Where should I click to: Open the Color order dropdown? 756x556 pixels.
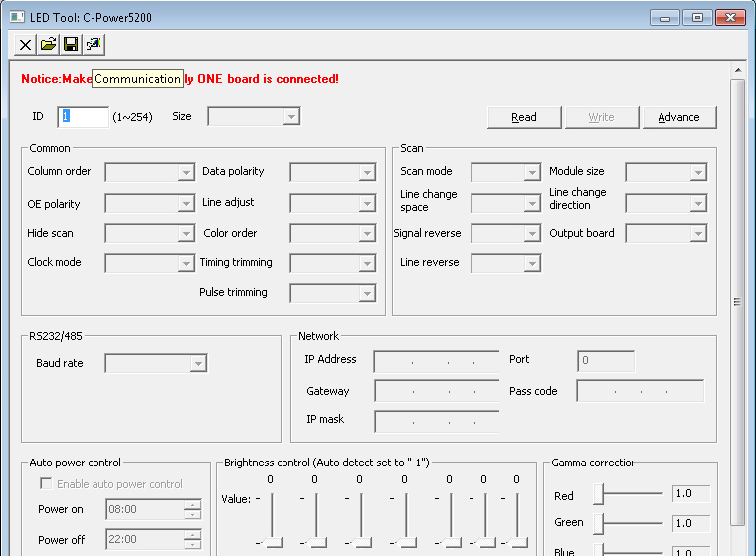333,233
